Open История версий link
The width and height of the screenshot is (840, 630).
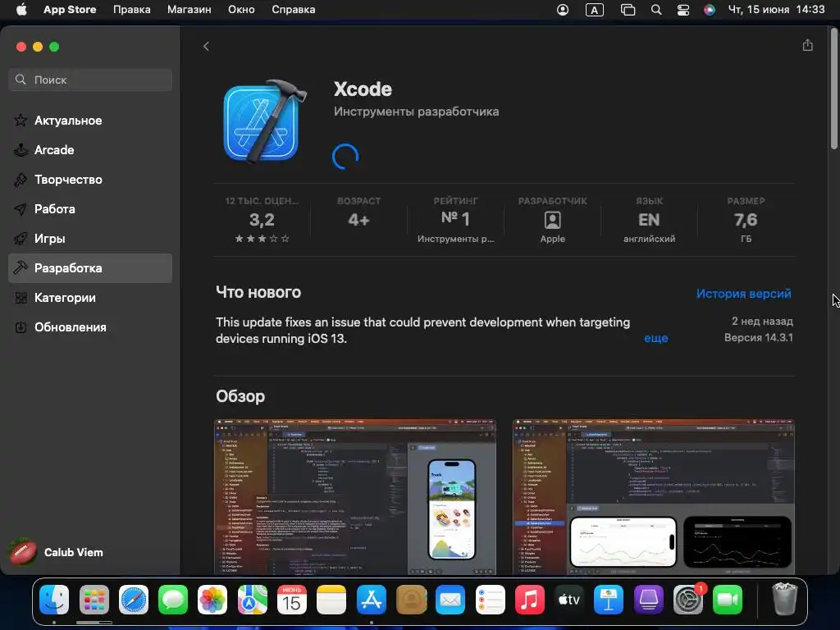coord(743,294)
